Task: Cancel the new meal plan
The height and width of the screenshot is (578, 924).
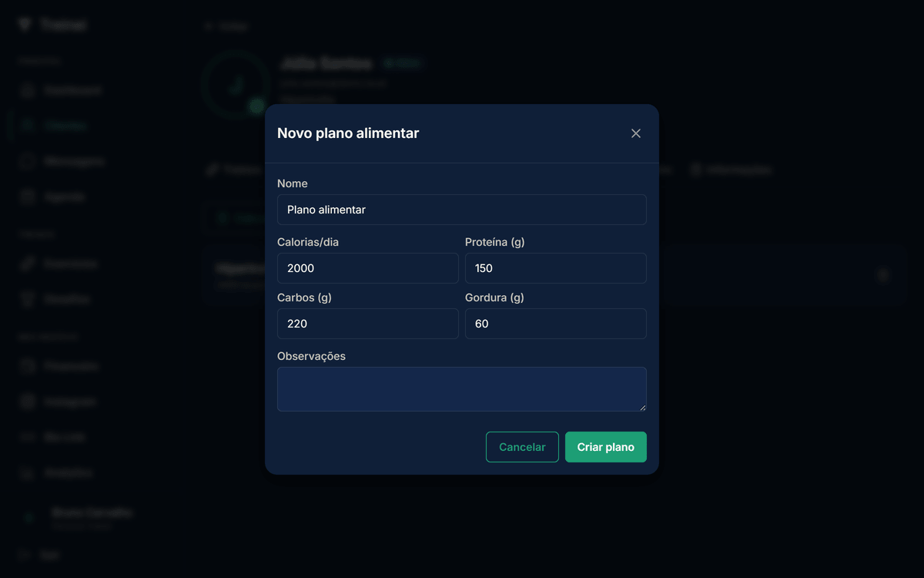Action: [x=522, y=447]
